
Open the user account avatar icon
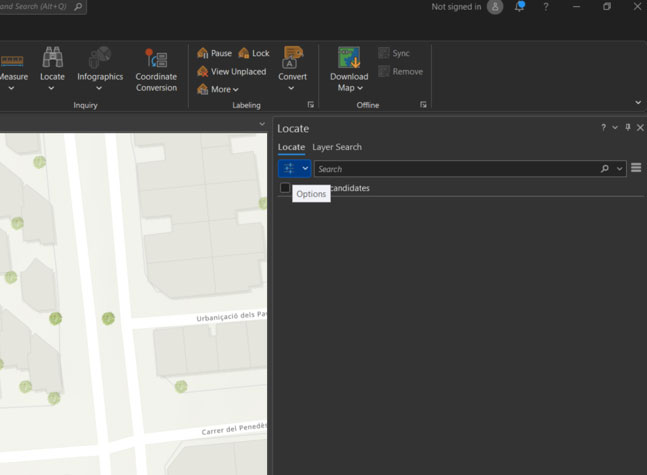coord(495,7)
